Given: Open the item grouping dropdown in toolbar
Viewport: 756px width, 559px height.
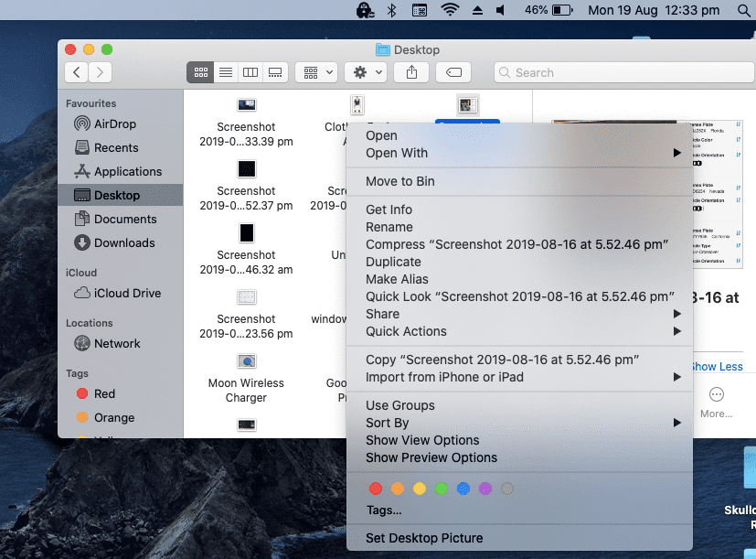Looking at the screenshot, I should pyautogui.click(x=315, y=72).
